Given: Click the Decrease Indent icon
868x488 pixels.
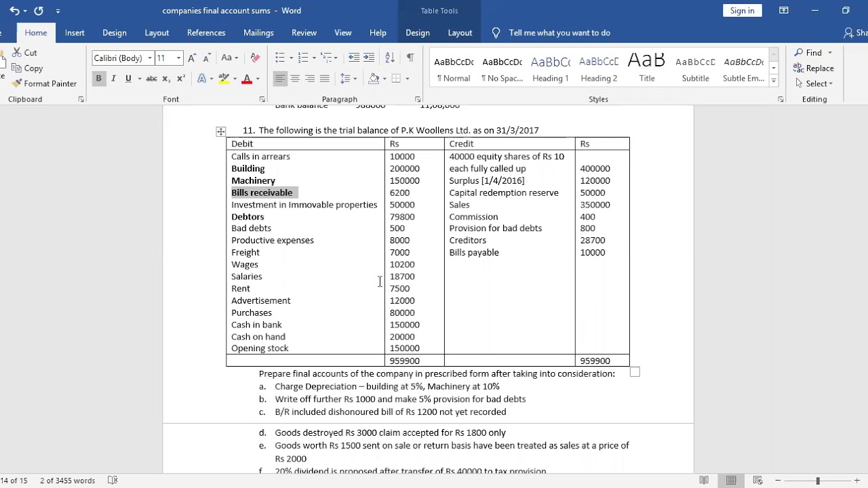Looking at the screenshot, I should click(x=354, y=58).
